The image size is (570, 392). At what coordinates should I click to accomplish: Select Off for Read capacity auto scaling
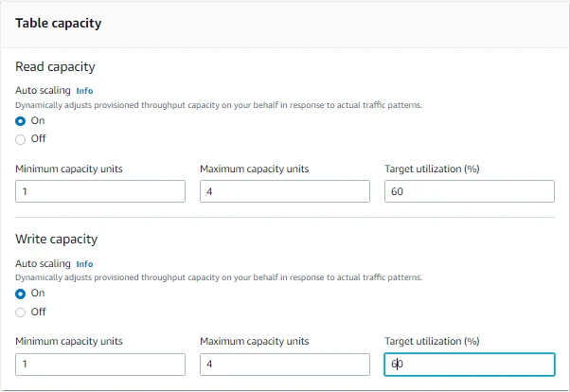pos(21,138)
